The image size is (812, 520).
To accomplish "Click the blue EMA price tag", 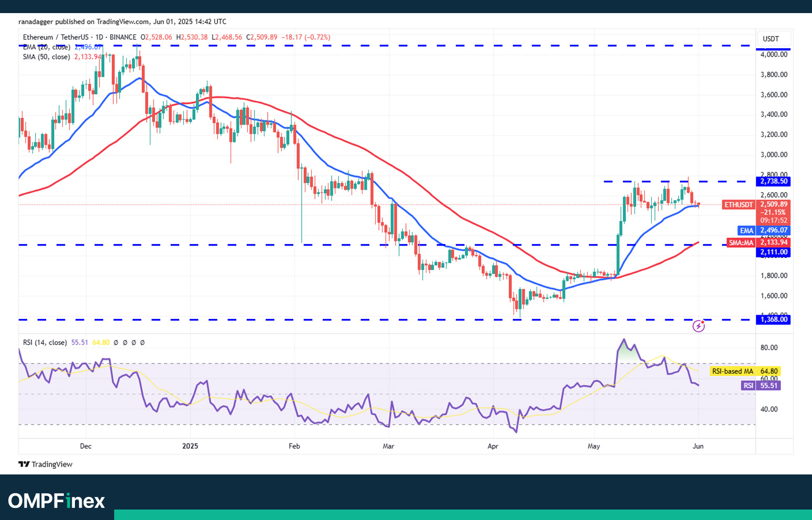I will tap(747, 230).
